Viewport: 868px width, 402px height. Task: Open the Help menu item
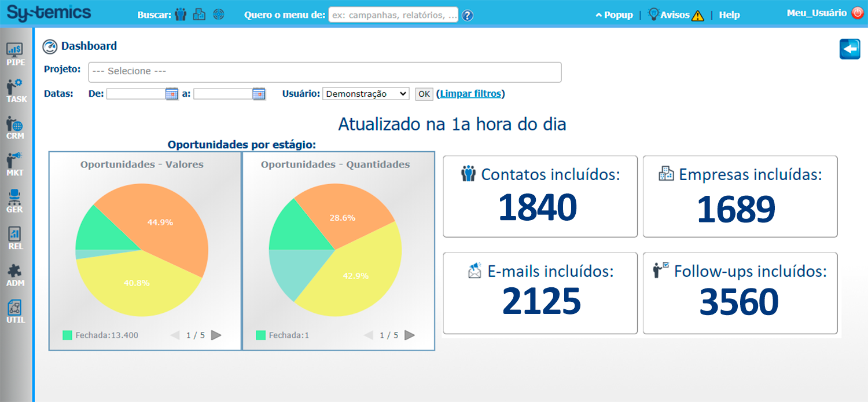point(729,15)
